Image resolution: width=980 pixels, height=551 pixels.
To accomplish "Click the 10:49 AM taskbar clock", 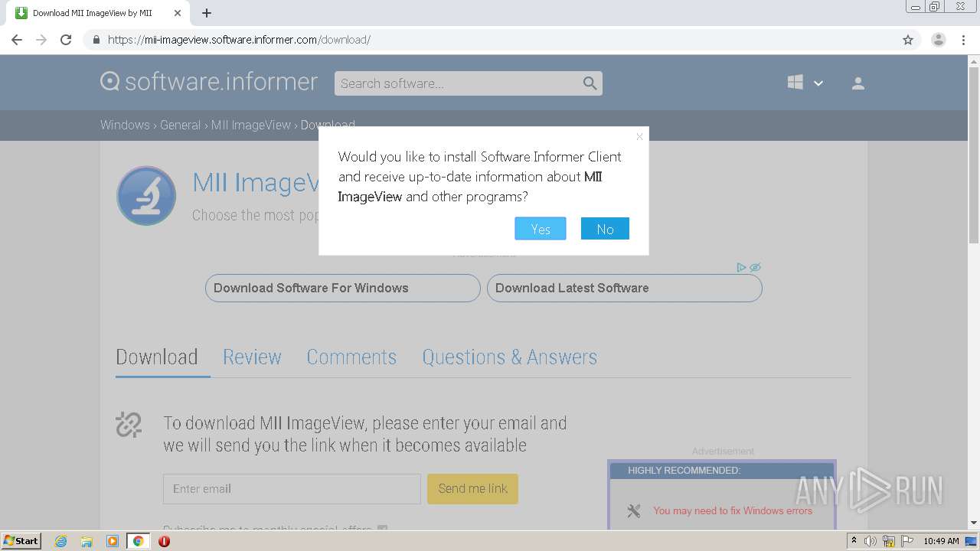I will tap(941, 541).
